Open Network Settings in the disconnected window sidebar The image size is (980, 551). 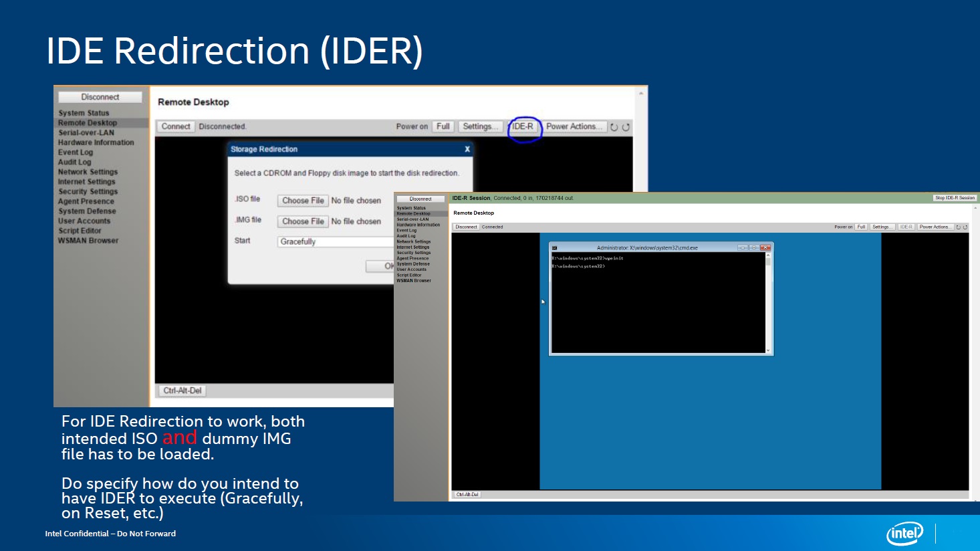(x=88, y=172)
